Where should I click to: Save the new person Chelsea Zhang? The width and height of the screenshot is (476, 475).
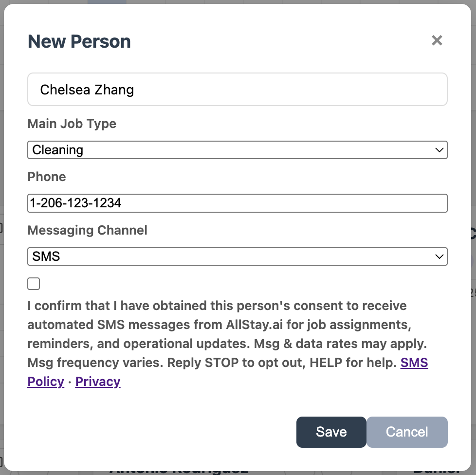331,432
